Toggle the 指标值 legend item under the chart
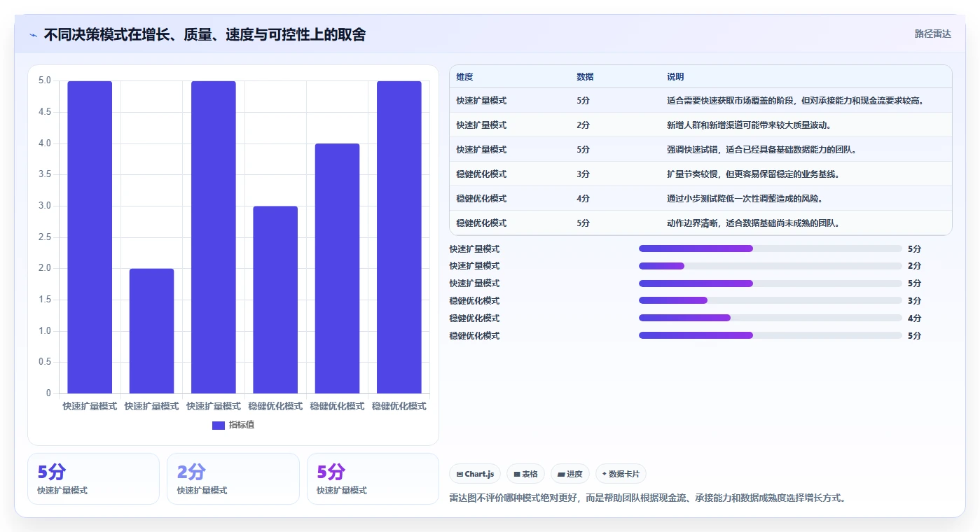 point(233,425)
